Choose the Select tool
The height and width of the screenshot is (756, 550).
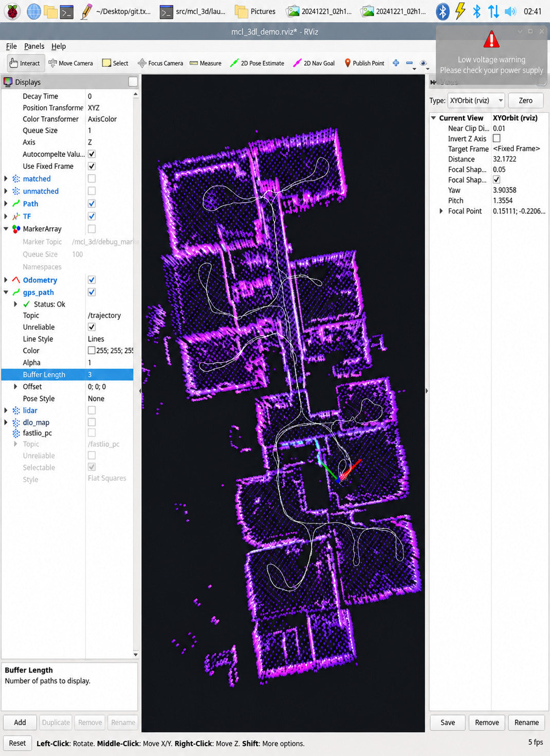click(x=115, y=63)
